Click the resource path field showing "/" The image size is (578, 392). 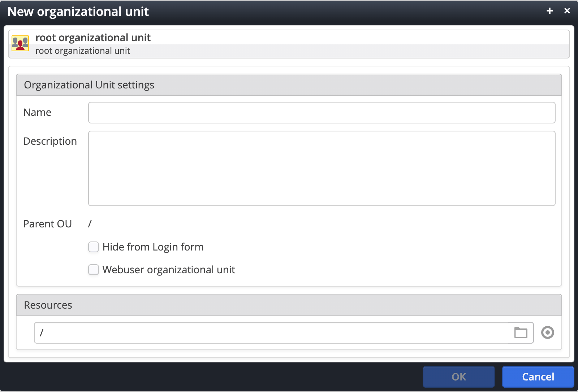click(x=253, y=332)
